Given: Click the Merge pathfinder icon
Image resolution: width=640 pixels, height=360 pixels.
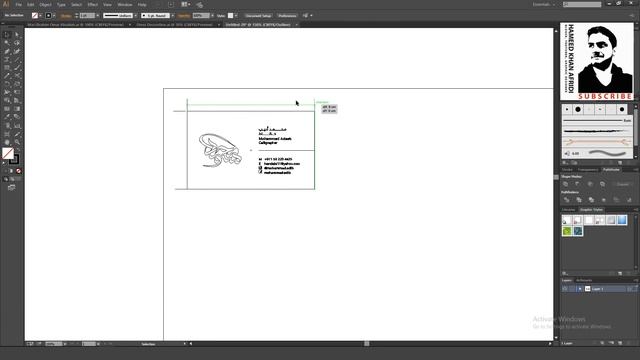Looking at the screenshot, I should click(x=591, y=200).
